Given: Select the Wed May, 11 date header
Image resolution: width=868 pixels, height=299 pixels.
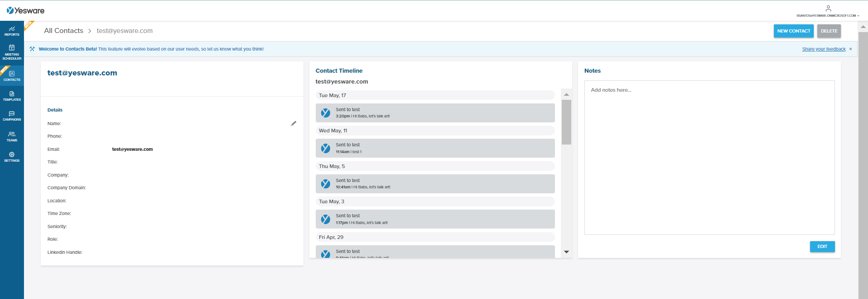Looking at the screenshot, I should tap(435, 131).
